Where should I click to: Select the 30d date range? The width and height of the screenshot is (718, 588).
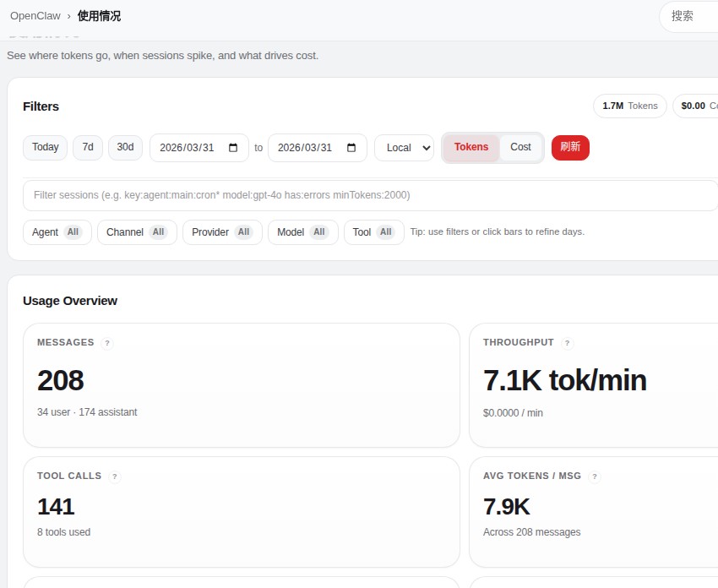[126, 148]
